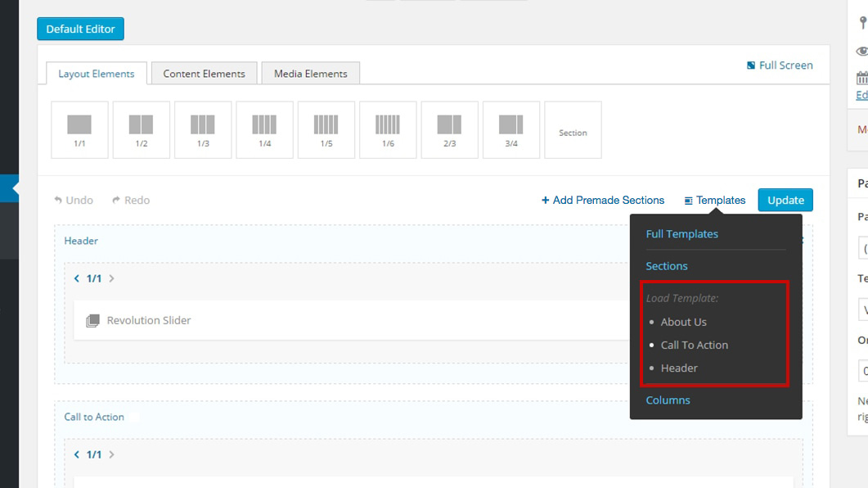Add a 2/3 column layout element
The width and height of the screenshot is (868, 488).
coord(449,130)
